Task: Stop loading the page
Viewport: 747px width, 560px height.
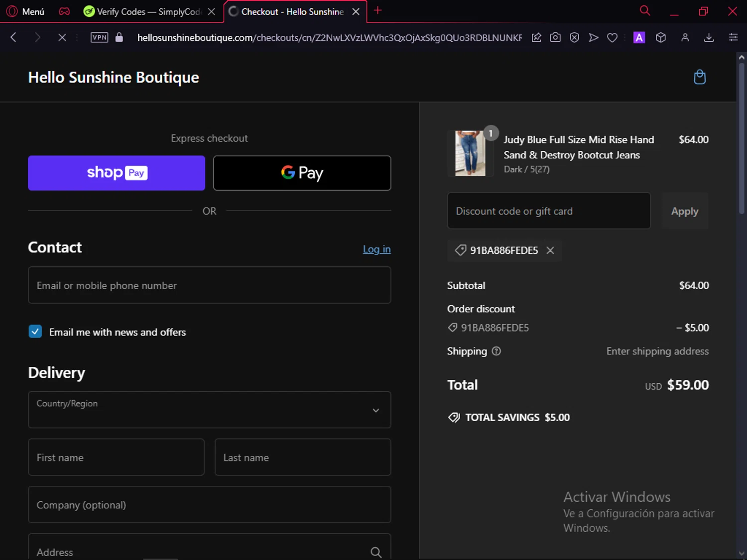Action: tap(62, 37)
